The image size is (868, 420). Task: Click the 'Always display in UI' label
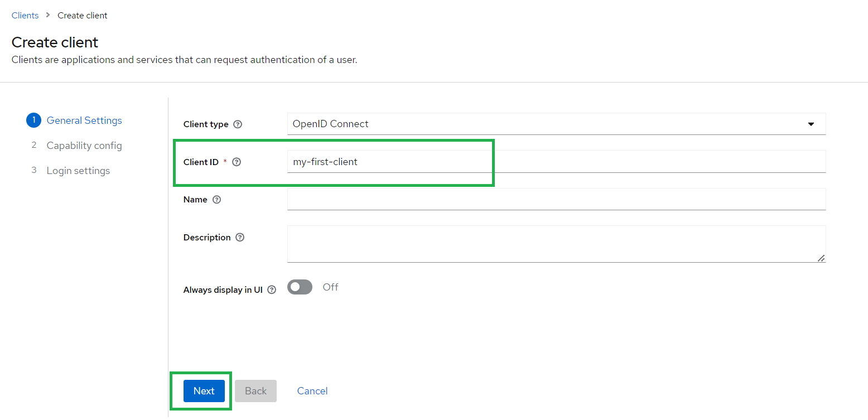pos(223,290)
